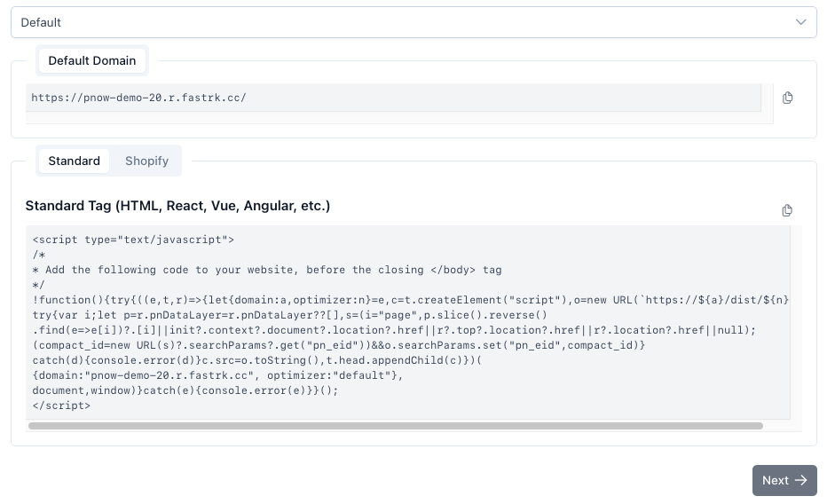The image size is (827, 504).
Task: Select the Default Domain tab
Action: (92, 60)
